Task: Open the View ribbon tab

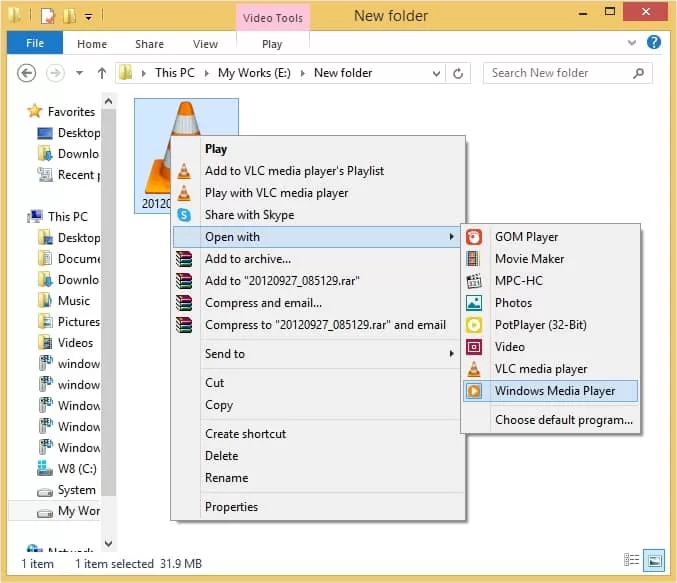Action: (206, 44)
